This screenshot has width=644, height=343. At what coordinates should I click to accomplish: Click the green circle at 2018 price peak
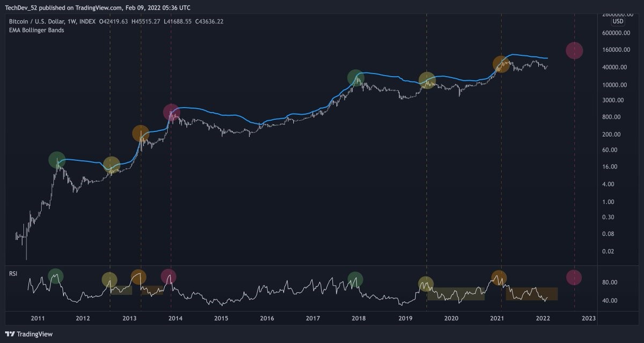(355, 78)
